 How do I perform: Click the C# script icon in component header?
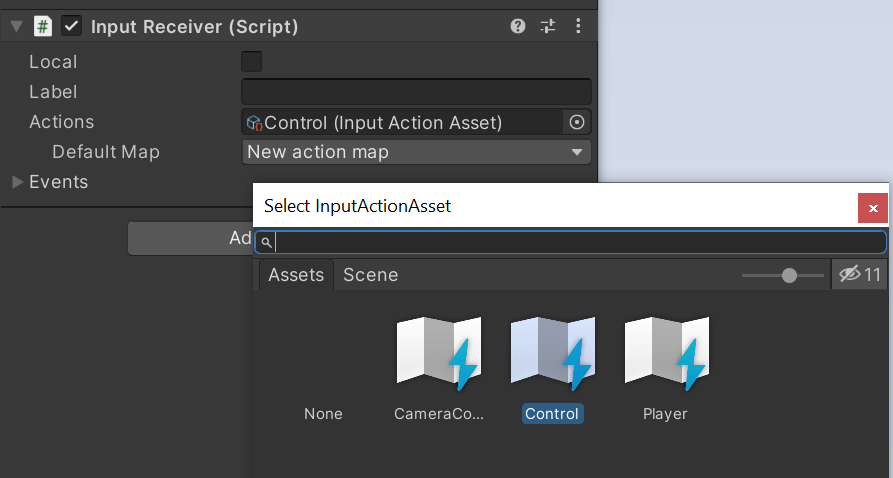[x=43, y=26]
